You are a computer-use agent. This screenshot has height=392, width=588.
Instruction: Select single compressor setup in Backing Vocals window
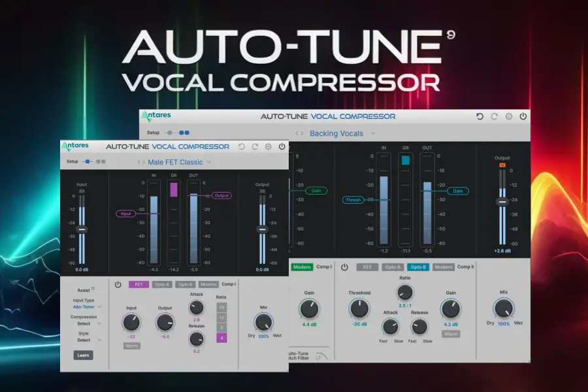point(170,133)
